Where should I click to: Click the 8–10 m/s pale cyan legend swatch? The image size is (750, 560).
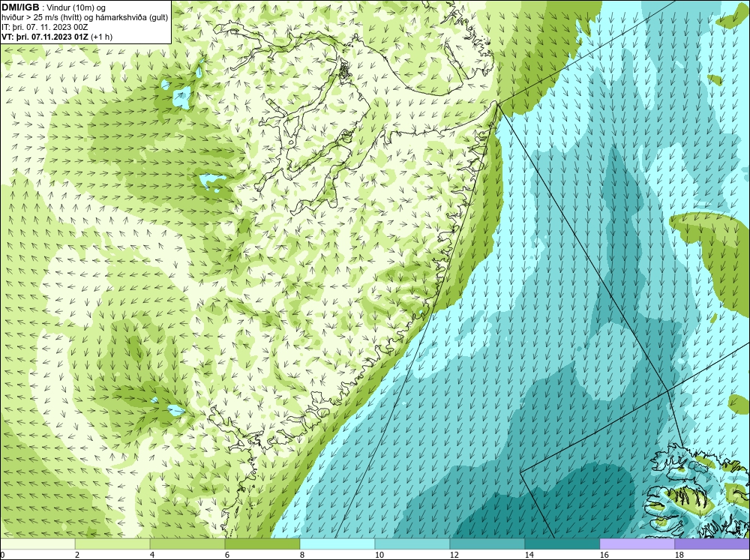tap(337, 544)
